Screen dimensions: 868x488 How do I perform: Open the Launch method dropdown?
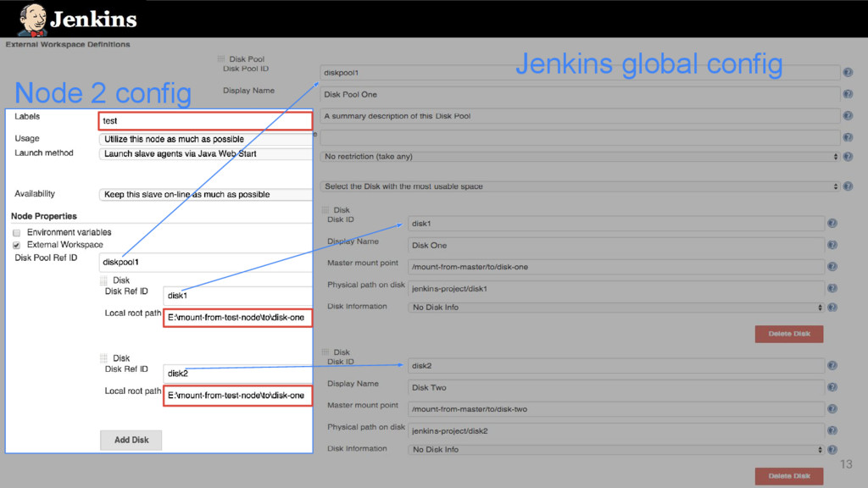(205, 154)
